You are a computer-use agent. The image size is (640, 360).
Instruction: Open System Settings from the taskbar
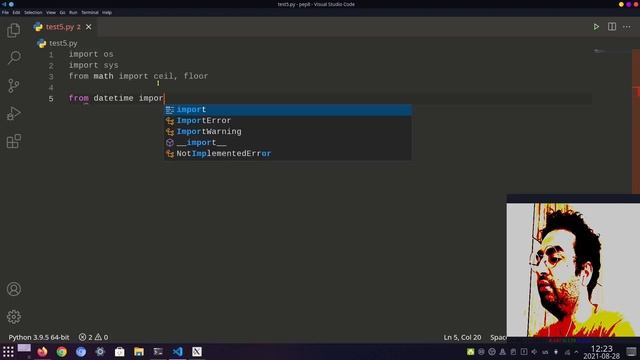(100, 351)
